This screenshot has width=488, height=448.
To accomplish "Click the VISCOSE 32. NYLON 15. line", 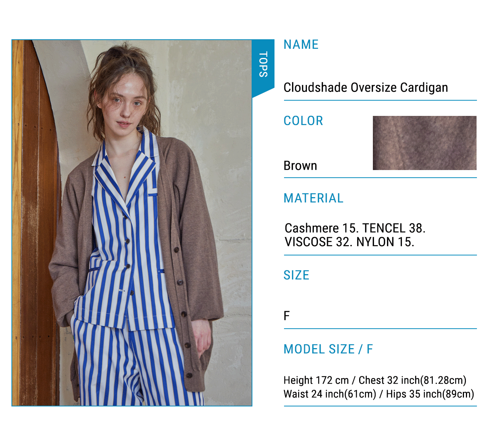I will [349, 242].
